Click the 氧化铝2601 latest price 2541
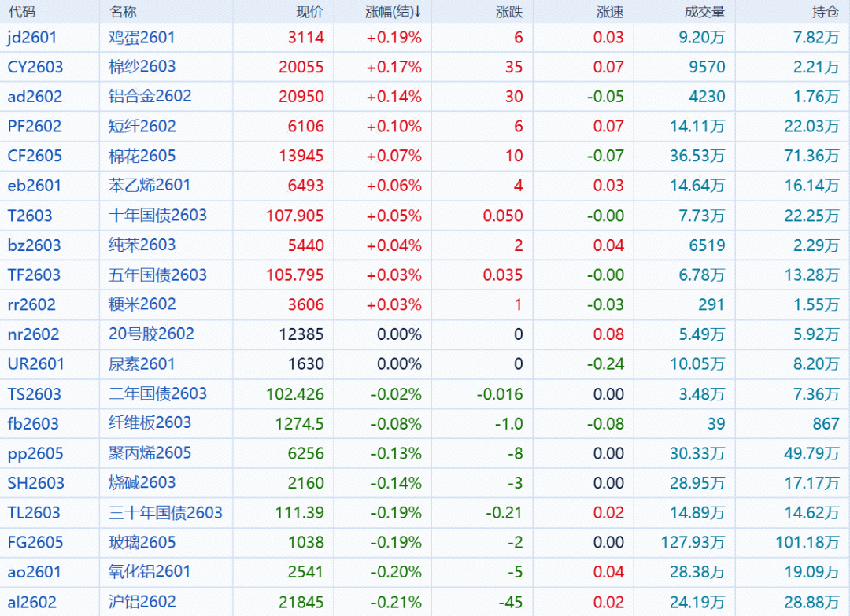This screenshot has width=850, height=616. tap(306, 572)
